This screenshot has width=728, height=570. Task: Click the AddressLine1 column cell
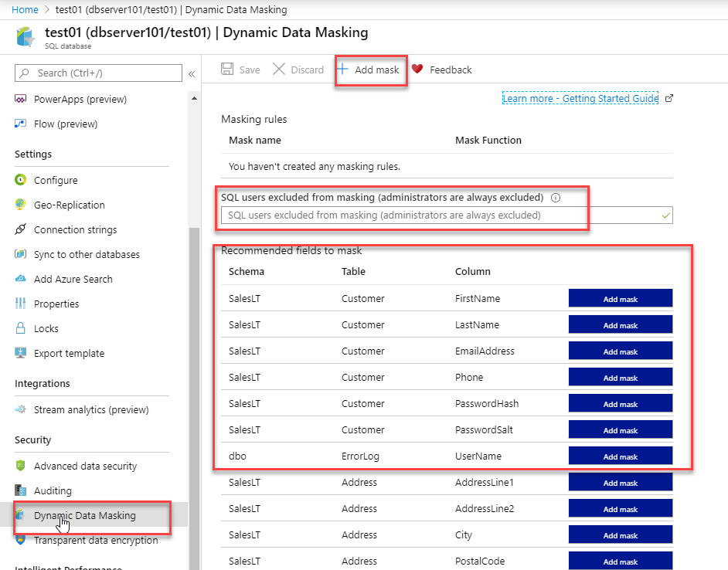pos(485,482)
